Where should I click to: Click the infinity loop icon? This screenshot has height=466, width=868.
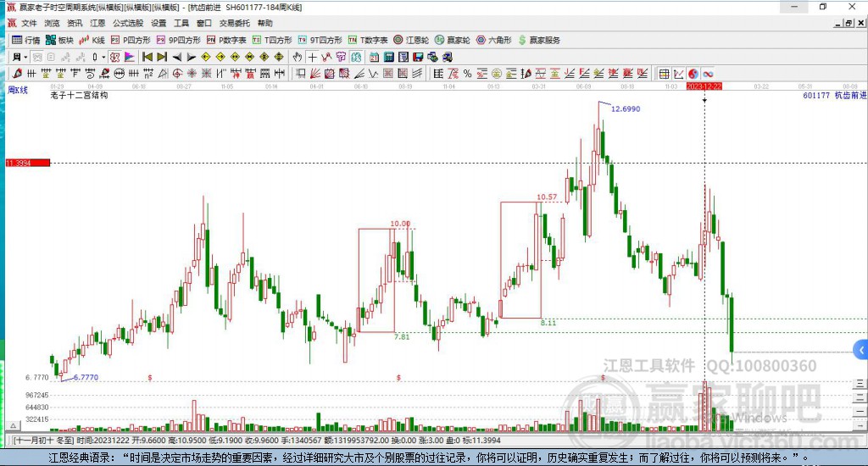[708, 74]
